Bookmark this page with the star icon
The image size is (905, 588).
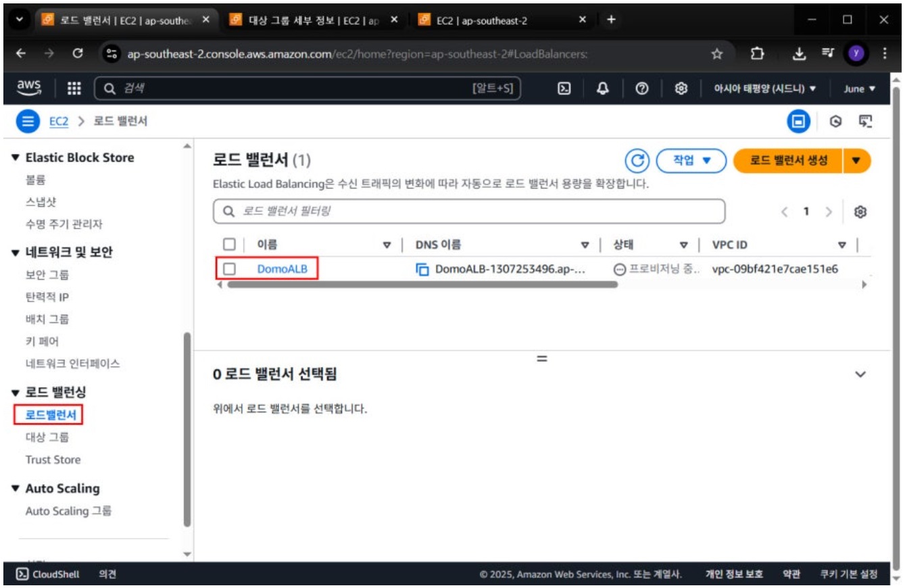717,54
